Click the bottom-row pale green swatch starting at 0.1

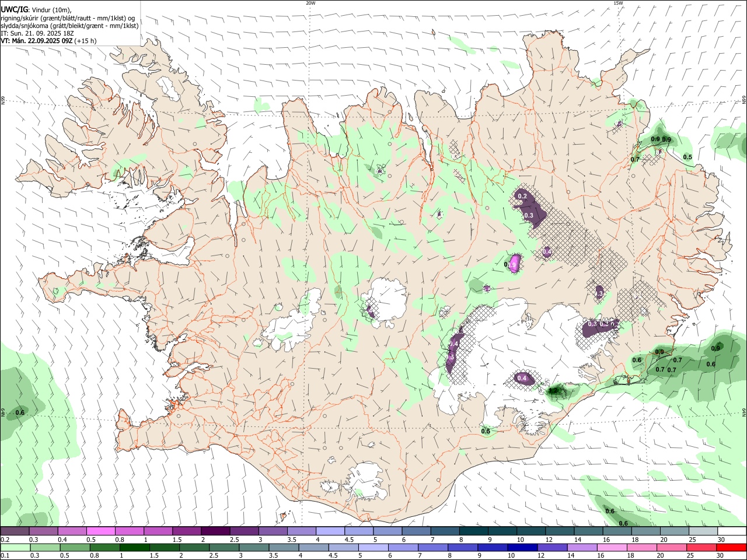15,547
